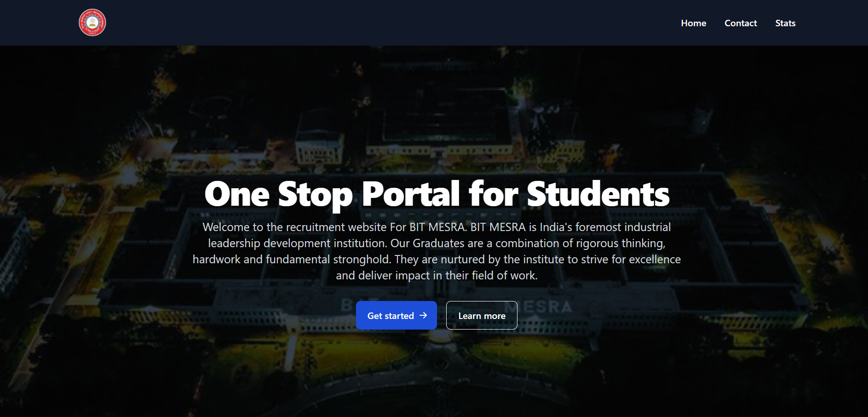Open the Home navigation item

pos(693,23)
